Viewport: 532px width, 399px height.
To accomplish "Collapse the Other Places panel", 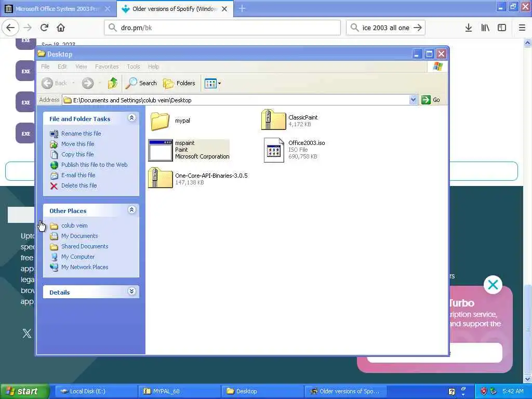I will point(131,210).
